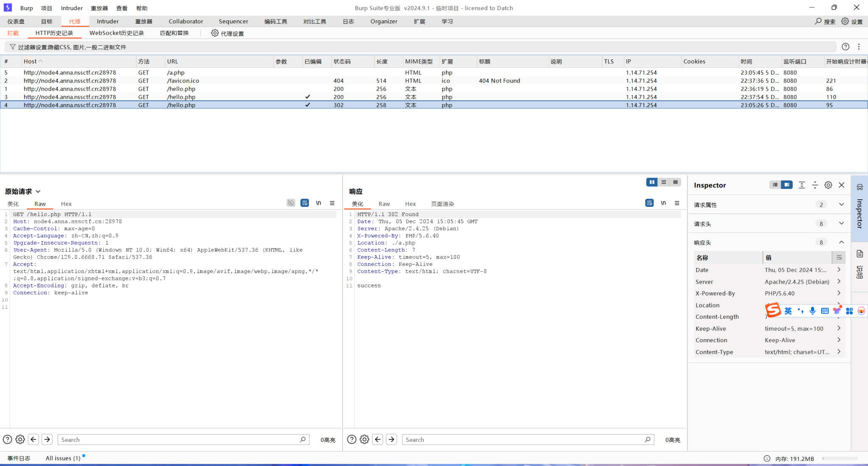Click the memory usage bar
Screen dimensions: 868x466
click(x=840, y=458)
